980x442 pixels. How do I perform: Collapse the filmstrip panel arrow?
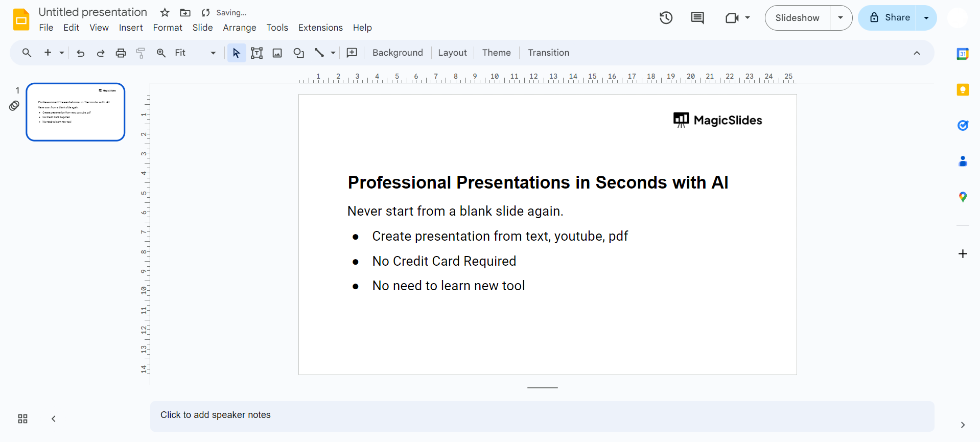click(54, 419)
